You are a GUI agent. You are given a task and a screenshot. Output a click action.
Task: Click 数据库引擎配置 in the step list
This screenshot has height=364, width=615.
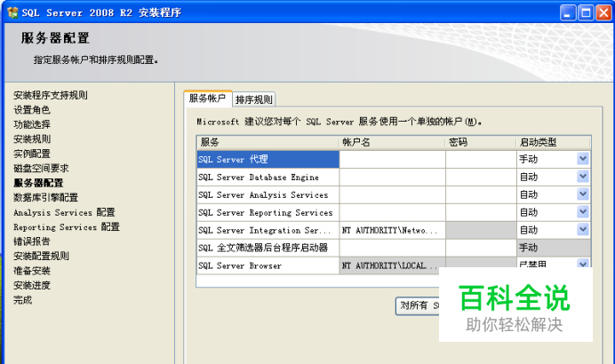pos(46,197)
